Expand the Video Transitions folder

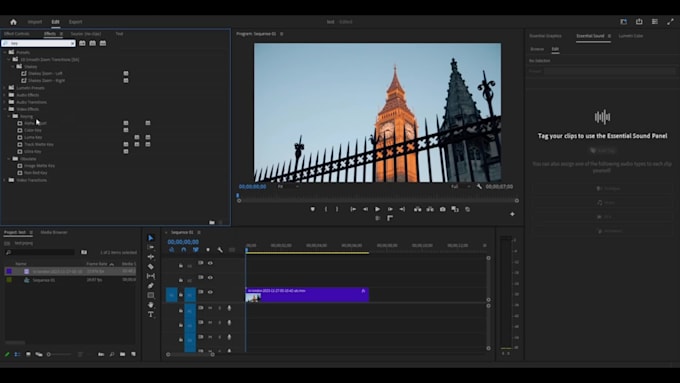coord(5,180)
